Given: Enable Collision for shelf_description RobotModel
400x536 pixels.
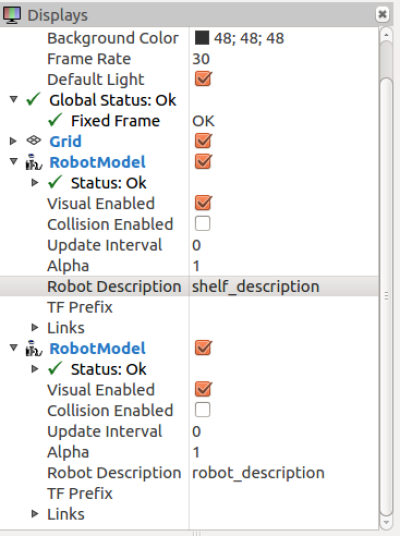Looking at the screenshot, I should pos(202,224).
